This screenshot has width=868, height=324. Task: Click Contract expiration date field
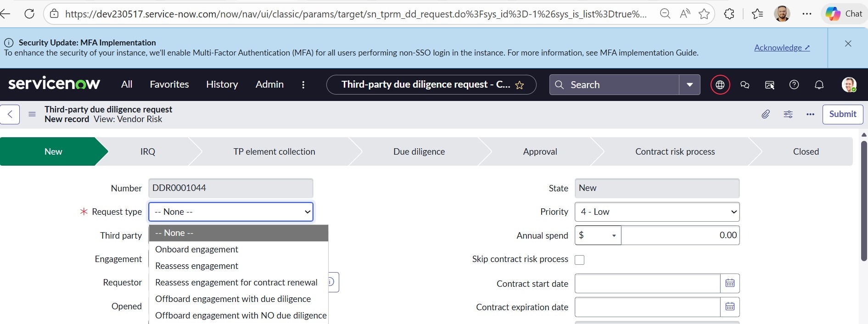click(647, 307)
